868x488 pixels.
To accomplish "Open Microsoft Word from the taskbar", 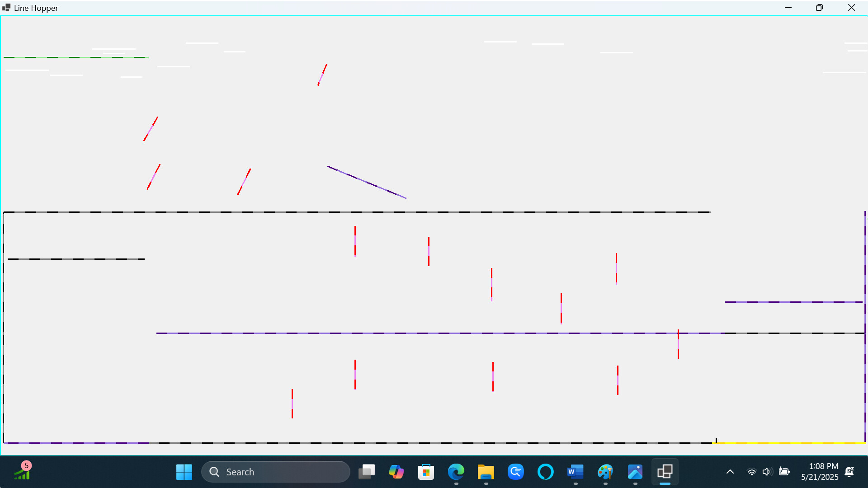I will [x=575, y=471].
